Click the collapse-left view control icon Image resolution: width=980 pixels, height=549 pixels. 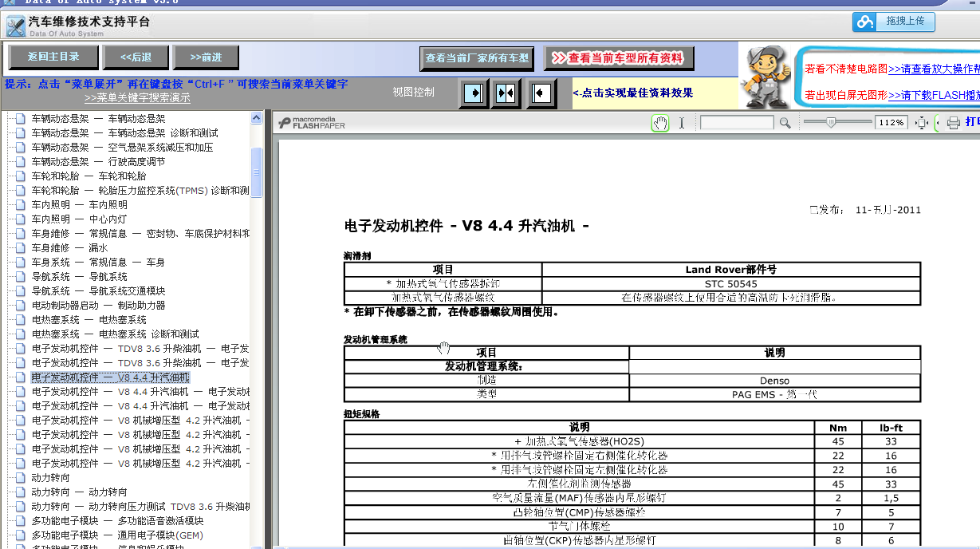click(540, 93)
